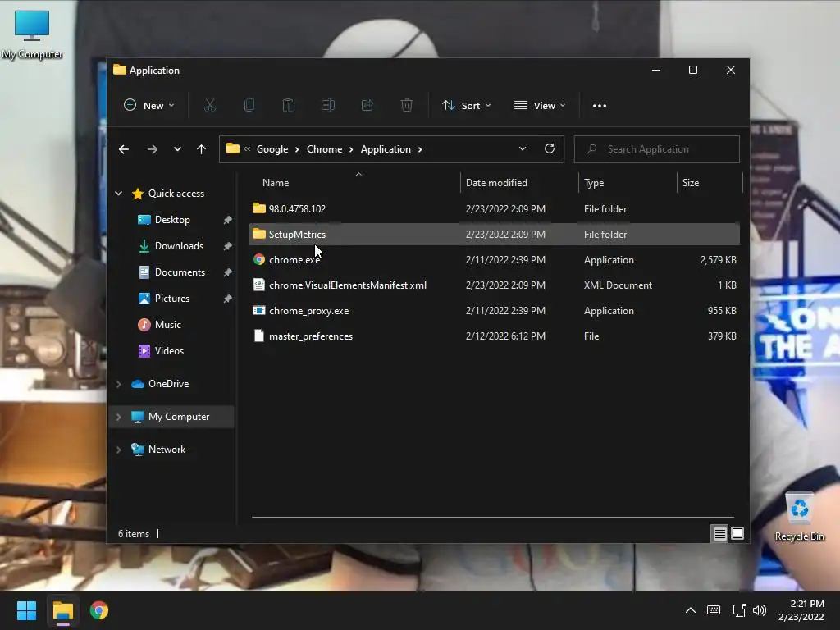Viewport: 840px width, 630px height.
Task: Click the master_preferences file icon
Action: [259, 336]
